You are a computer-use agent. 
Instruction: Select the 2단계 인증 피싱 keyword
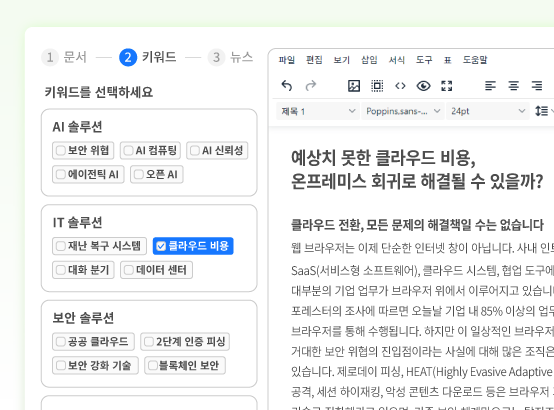click(x=185, y=342)
